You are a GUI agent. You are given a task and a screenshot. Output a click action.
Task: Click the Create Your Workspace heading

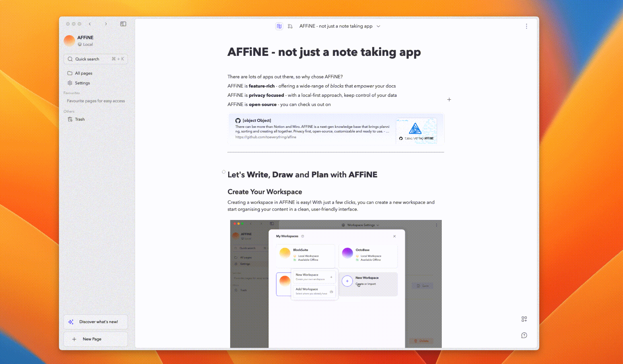pyautogui.click(x=265, y=192)
